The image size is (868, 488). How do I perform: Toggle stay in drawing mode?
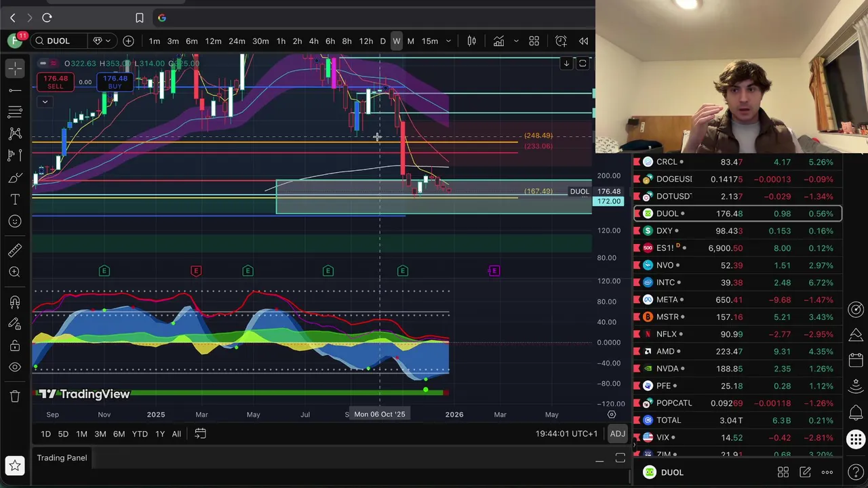[15, 324]
